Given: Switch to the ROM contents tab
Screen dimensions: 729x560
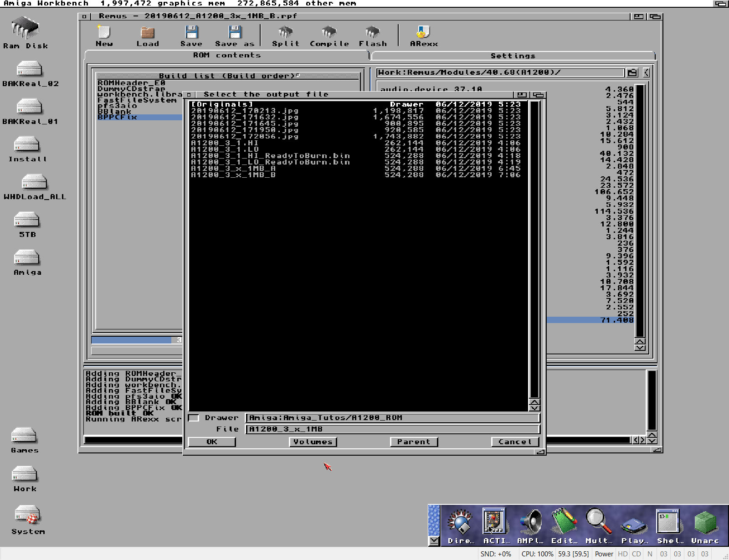Looking at the screenshot, I should click(x=226, y=55).
